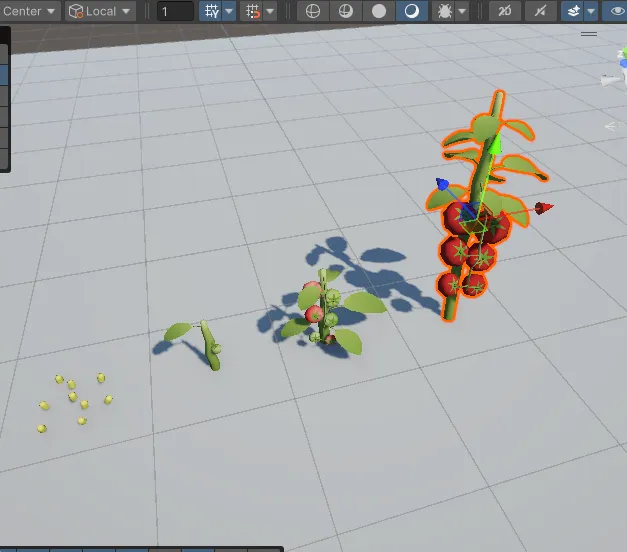The image size is (627, 552).
Task: Expand the grid visibility options arrow
Action: click(229, 11)
